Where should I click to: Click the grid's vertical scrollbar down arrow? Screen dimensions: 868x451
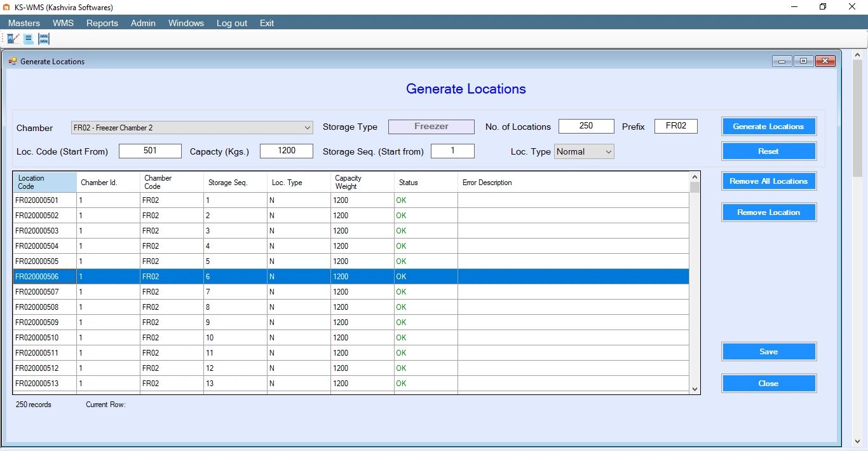694,389
